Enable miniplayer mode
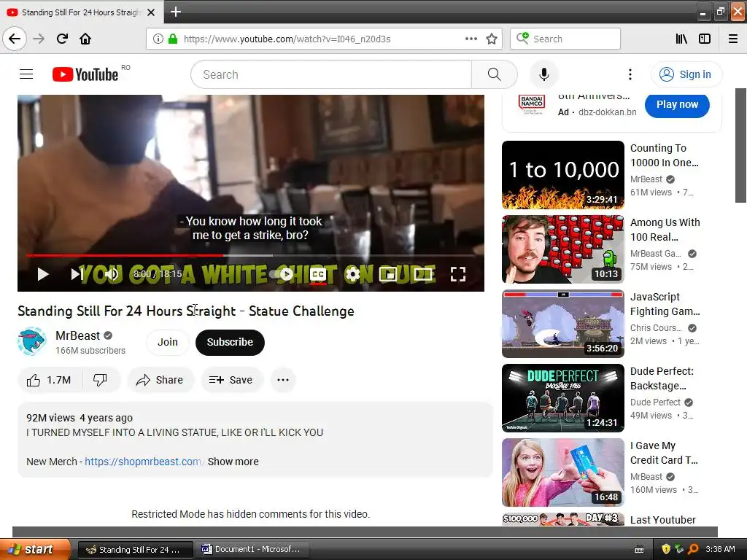This screenshot has height=560, width=747. point(388,274)
